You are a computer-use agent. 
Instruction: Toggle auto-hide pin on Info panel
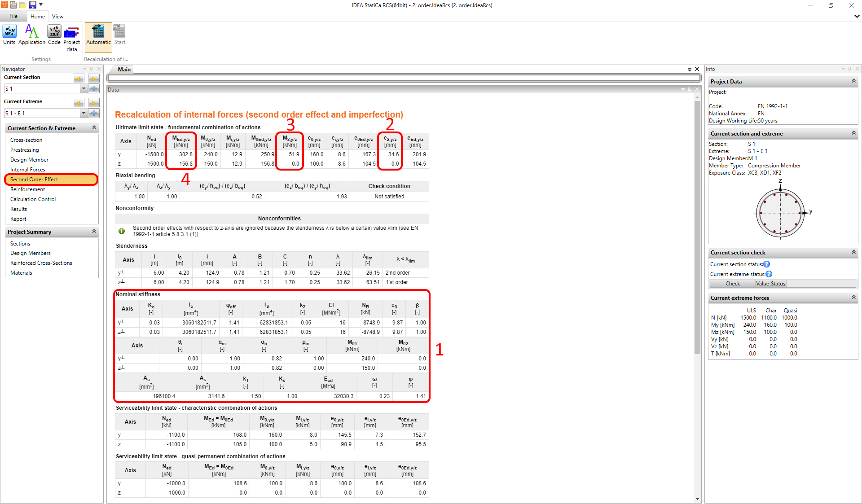(849, 69)
